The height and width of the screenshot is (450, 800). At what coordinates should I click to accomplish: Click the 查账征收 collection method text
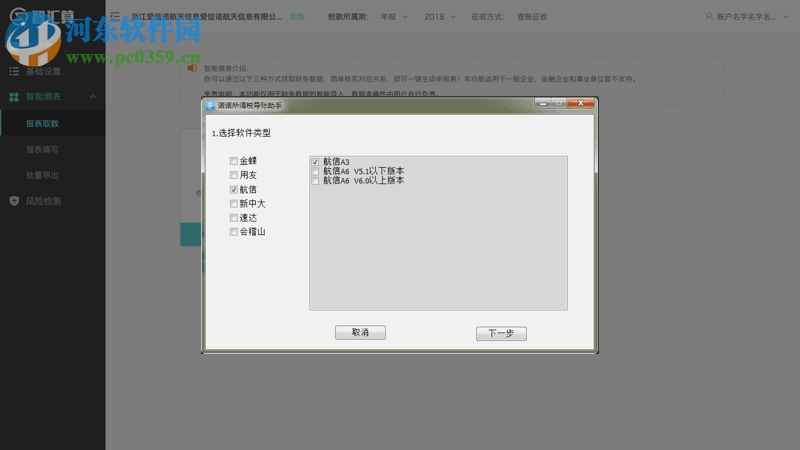[x=532, y=17]
